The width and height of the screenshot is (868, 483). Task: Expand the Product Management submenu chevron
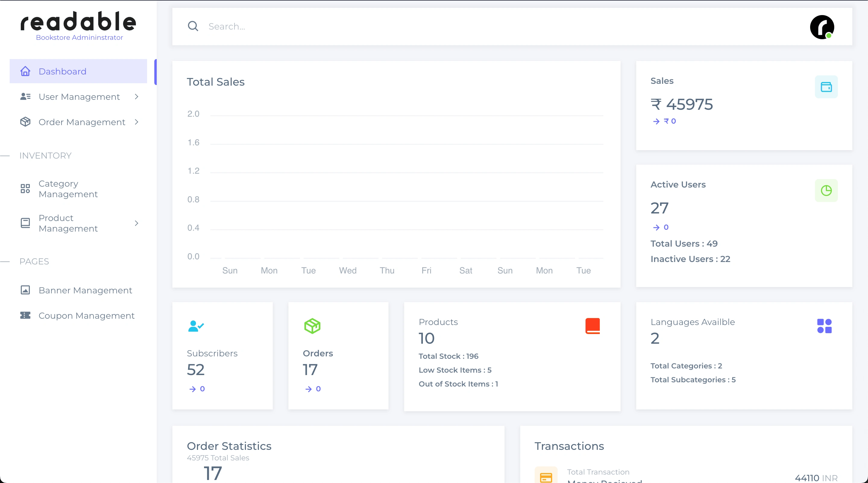coord(137,223)
